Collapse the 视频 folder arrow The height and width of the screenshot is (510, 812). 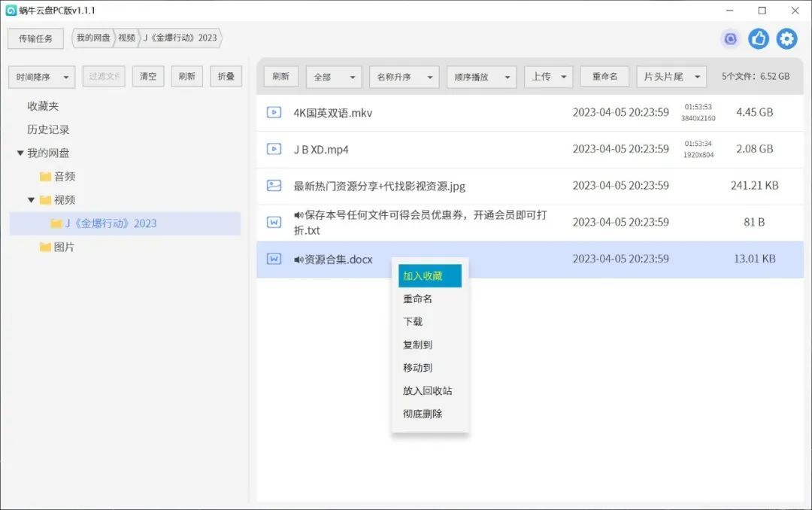pyautogui.click(x=31, y=200)
